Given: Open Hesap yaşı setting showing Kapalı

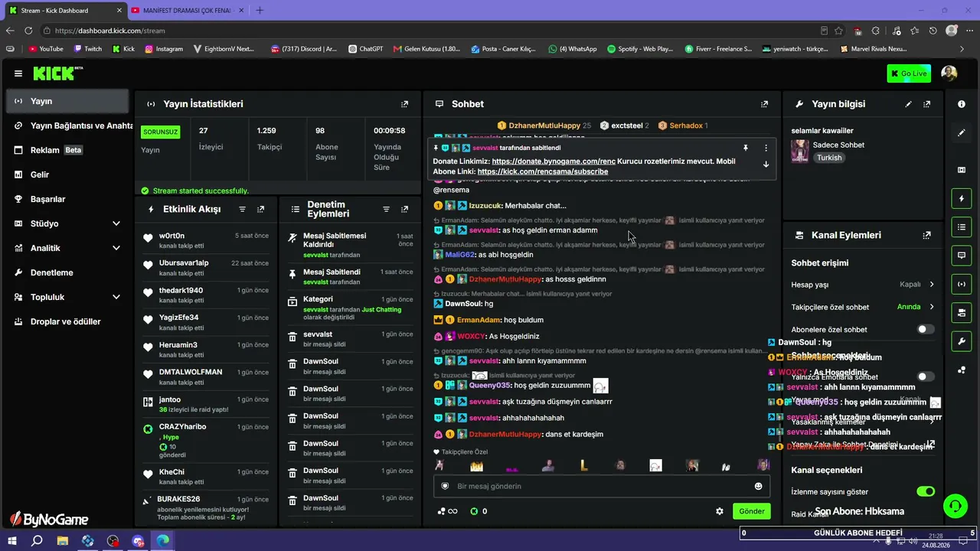Looking at the screenshot, I should tap(863, 285).
